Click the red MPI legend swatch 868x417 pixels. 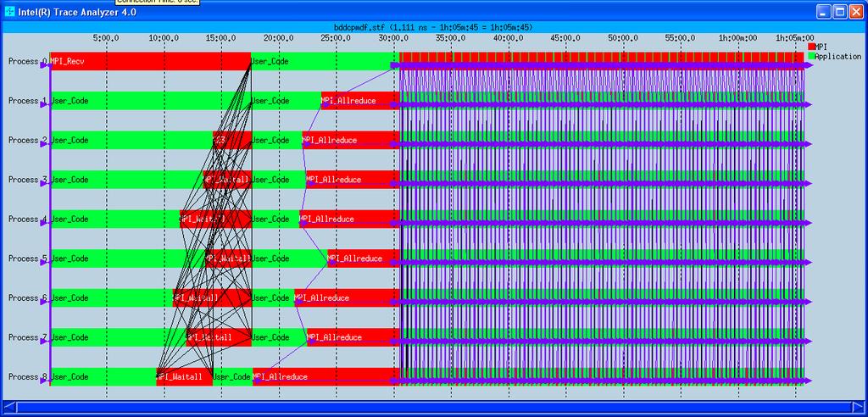coord(811,47)
